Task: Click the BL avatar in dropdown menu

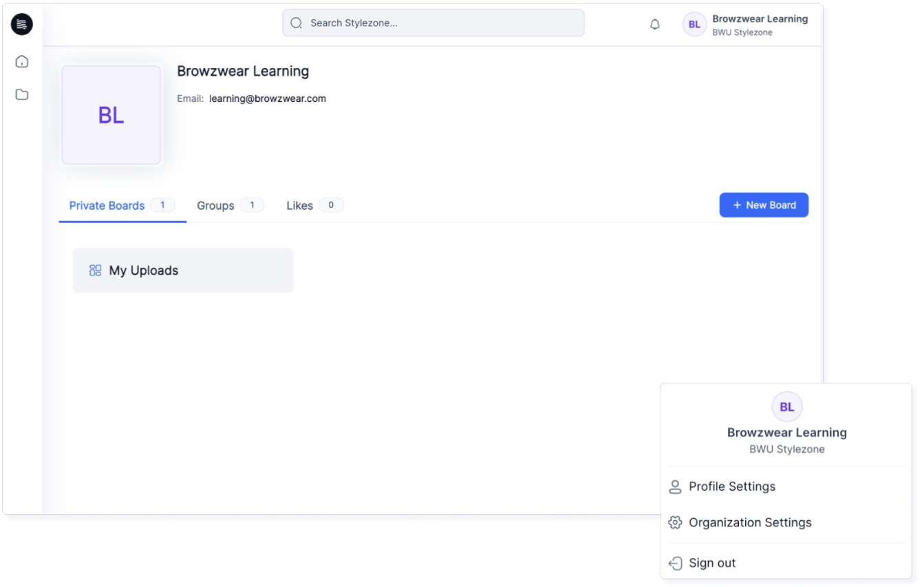Action: click(786, 407)
